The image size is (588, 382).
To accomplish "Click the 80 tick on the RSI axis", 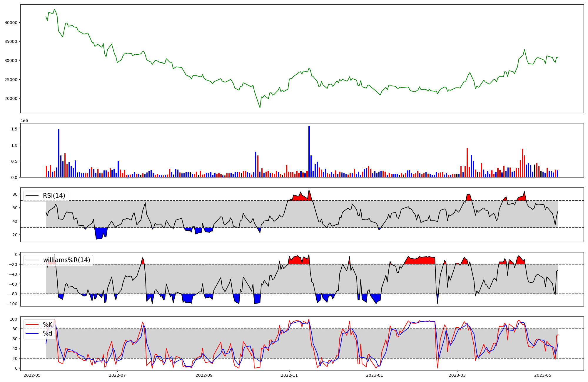I will pyautogui.click(x=15, y=194).
